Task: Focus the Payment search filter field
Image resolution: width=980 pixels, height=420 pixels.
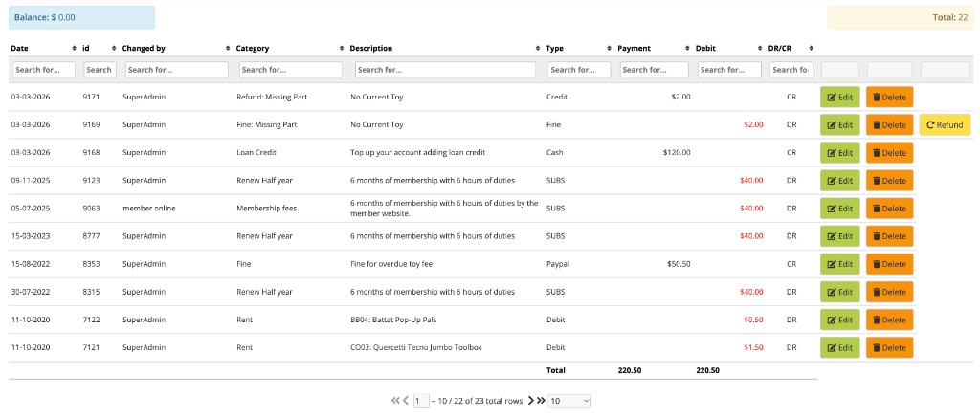Action: (655, 70)
